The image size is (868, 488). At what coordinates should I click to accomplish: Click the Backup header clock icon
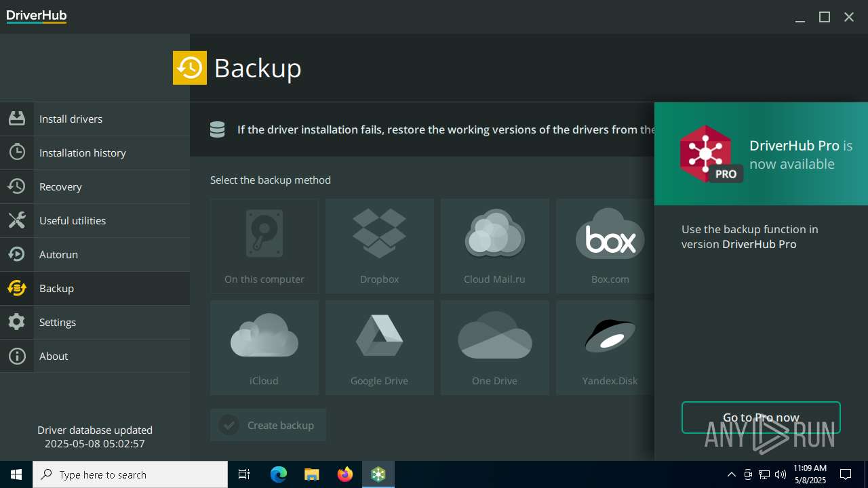click(190, 68)
